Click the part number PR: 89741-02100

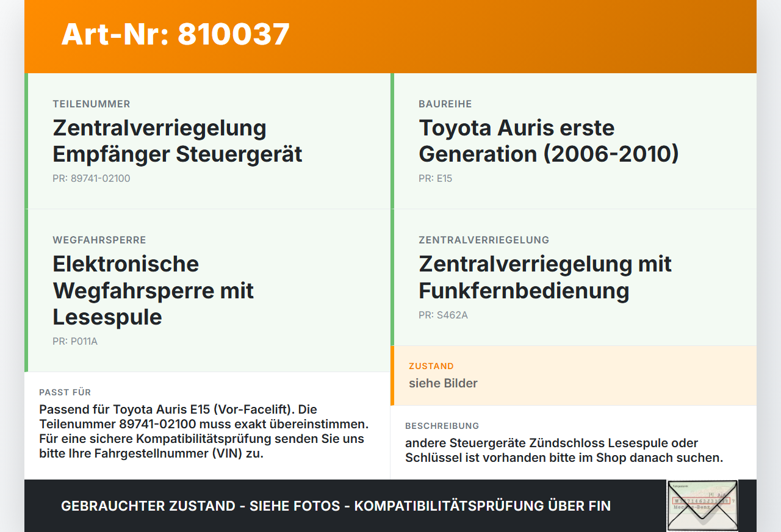pos(92,179)
